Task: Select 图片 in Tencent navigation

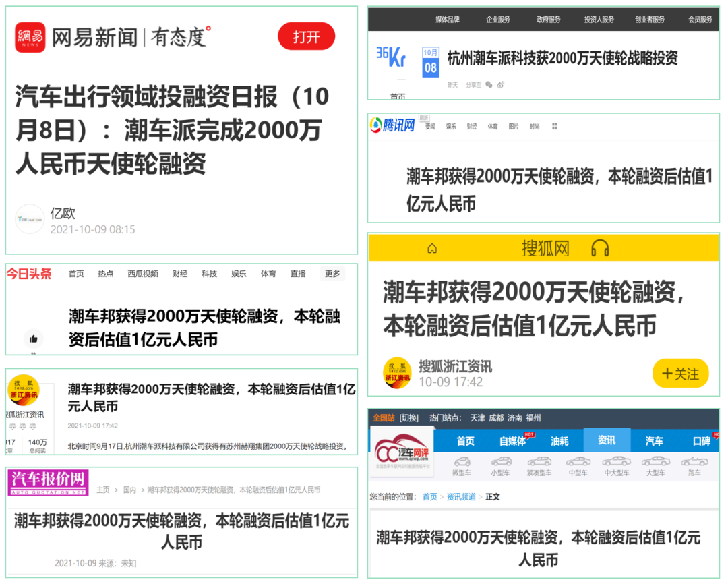Action: coord(514,126)
